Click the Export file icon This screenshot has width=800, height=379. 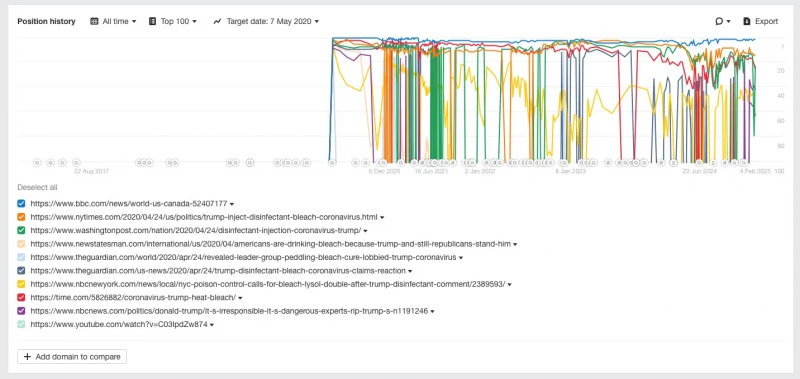[x=747, y=21]
